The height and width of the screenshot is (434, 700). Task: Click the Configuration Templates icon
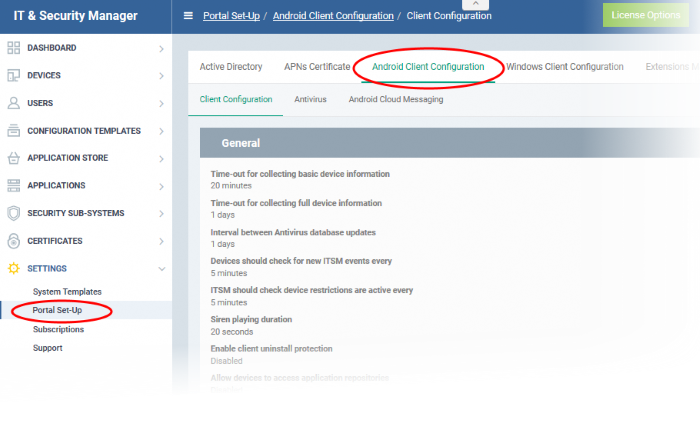(14, 130)
